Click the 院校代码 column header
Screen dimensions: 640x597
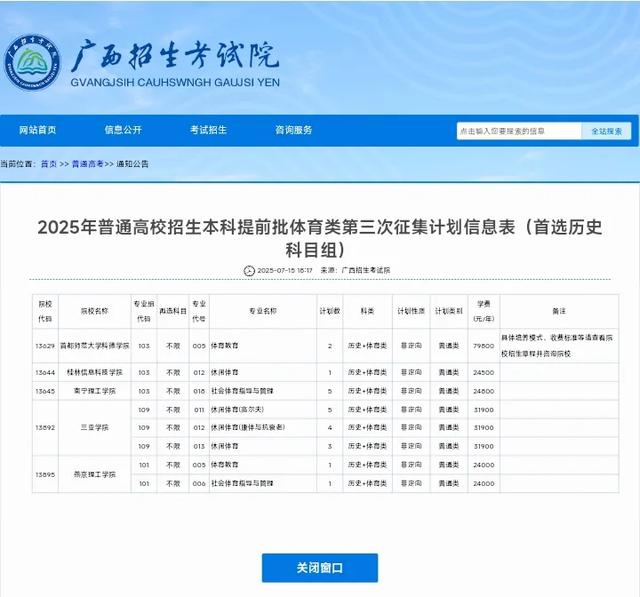[45, 311]
